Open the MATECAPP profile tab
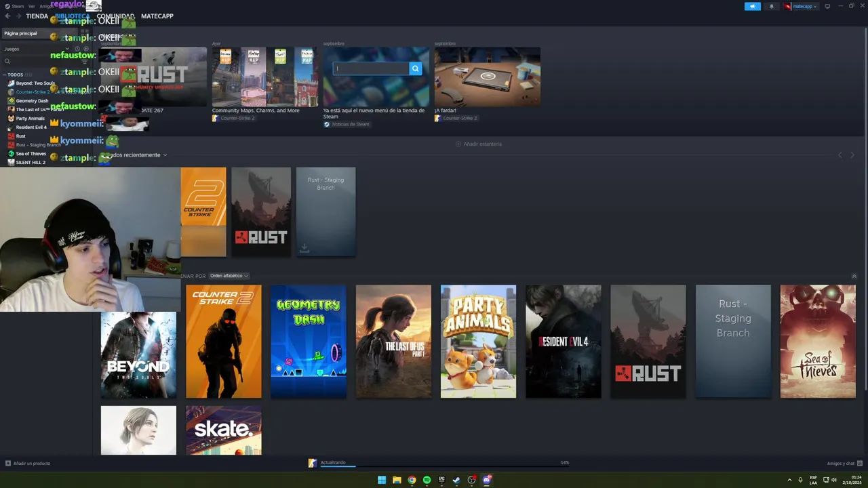 pos(157,16)
